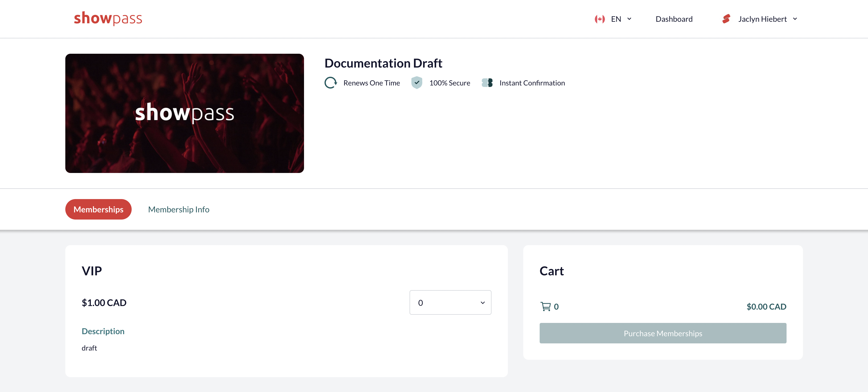This screenshot has width=868, height=392.
Task: Open the EN language dropdown chevron
Action: coord(629,19)
